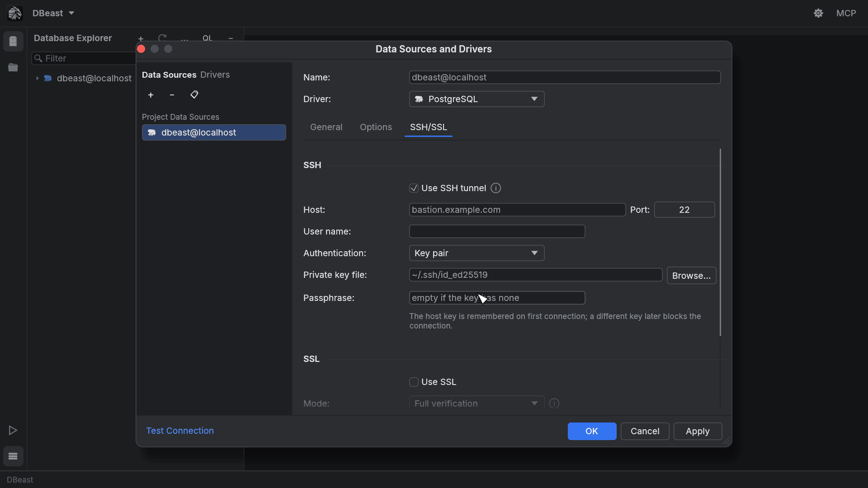Click the Test Connection link

[x=180, y=431]
